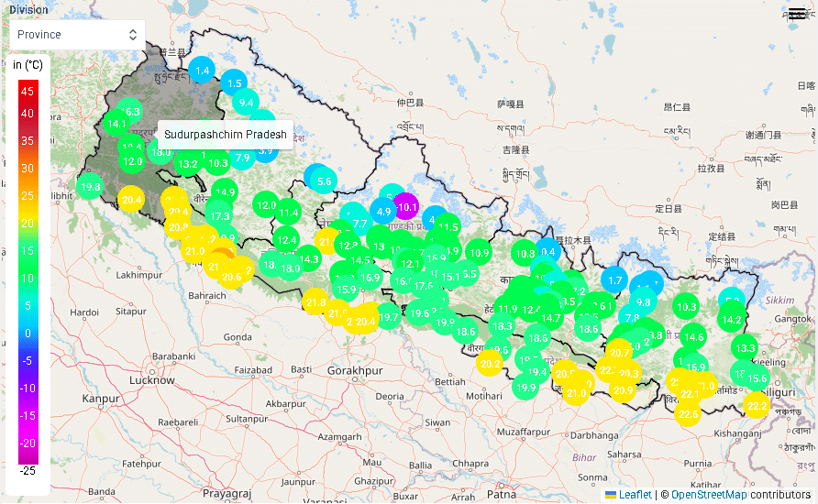Click the 22.1 yellow marker
Screen dimensions: 818x504
tap(690, 394)
